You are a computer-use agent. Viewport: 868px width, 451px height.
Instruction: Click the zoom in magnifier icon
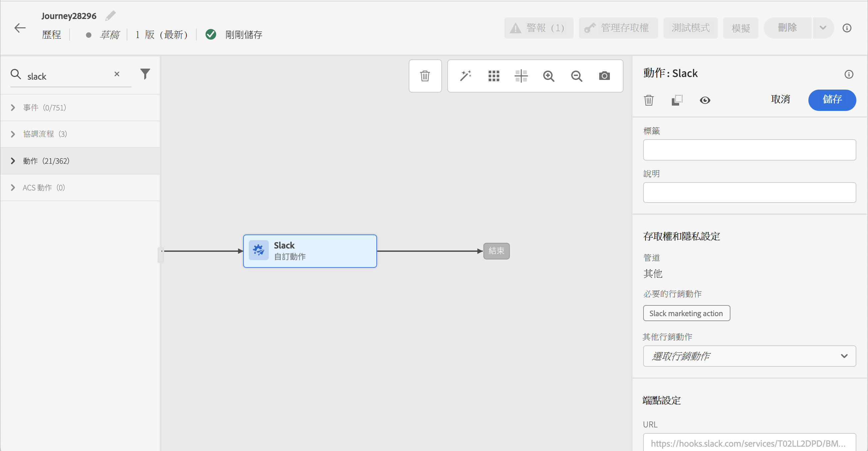(549, 76)
